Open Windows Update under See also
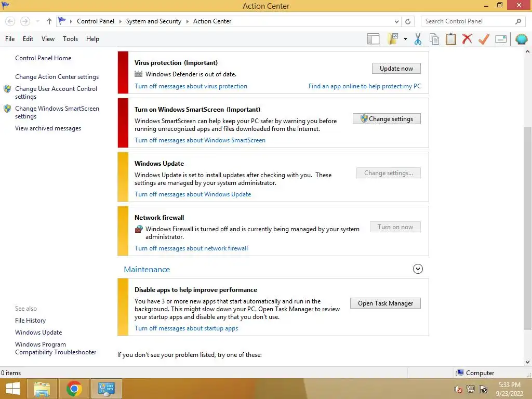The height and width of the screenshot is (399, 532). [38, 332]
